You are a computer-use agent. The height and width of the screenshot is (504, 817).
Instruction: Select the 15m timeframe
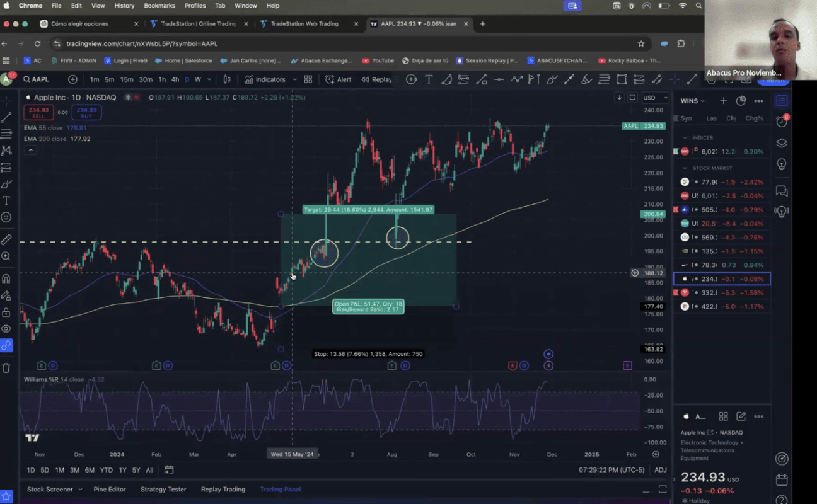tap(127, 79)
